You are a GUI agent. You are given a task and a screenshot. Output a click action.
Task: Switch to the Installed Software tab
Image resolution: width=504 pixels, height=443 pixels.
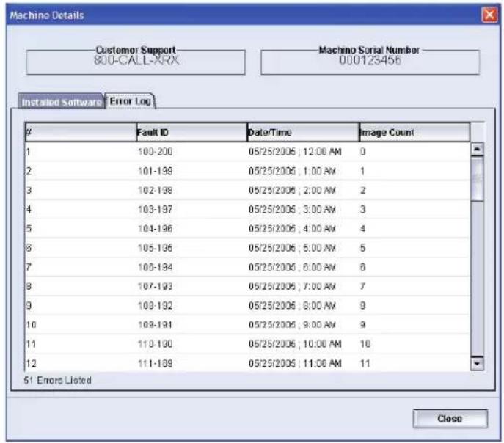pos(61,102)
